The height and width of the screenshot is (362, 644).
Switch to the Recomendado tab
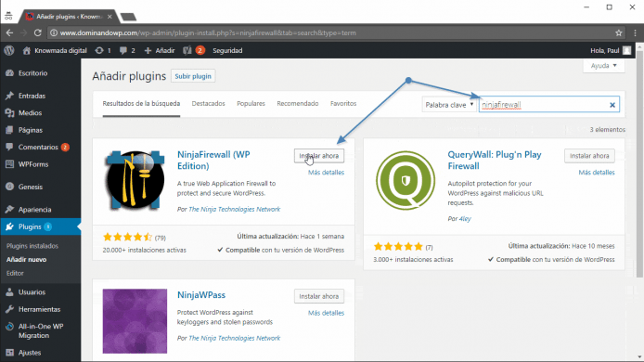298,104
